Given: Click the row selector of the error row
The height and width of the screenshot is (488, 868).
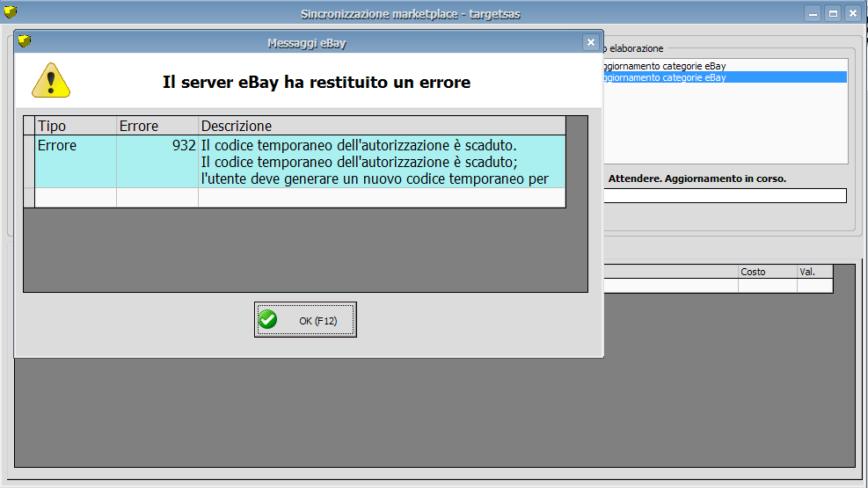Looking at the screenshot, I should click(29, 162).
